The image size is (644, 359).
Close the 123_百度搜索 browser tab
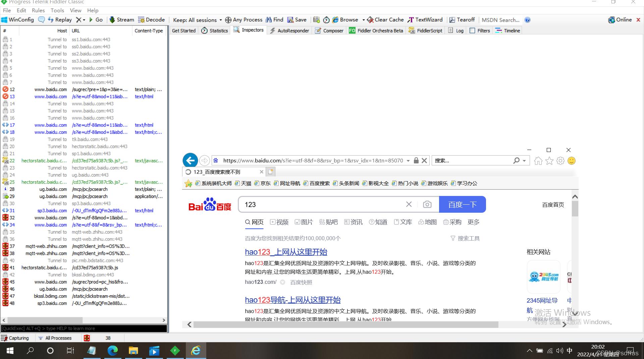coord(262,172)
